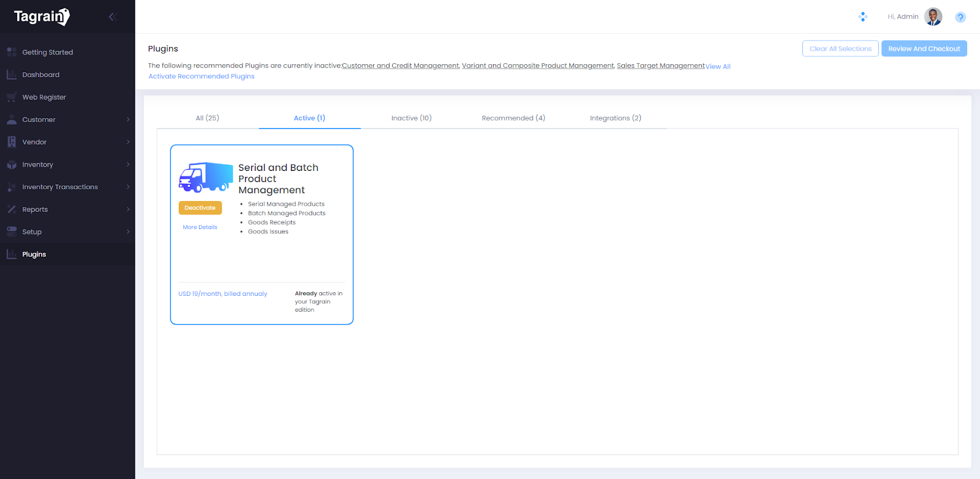Click the Serial Managed Products bullet

[286, 204]
